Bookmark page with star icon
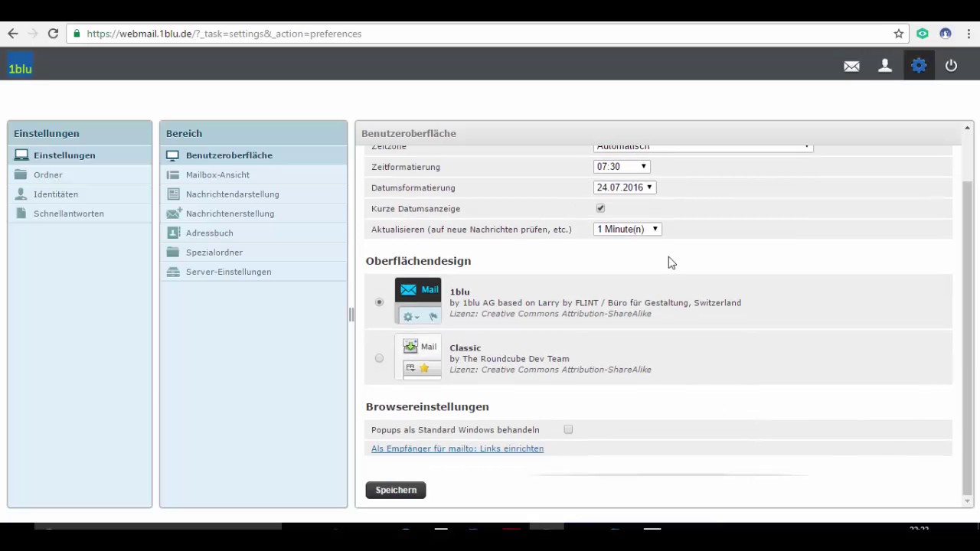The width and height of the screenshot is (980, 551). point(899,34)
